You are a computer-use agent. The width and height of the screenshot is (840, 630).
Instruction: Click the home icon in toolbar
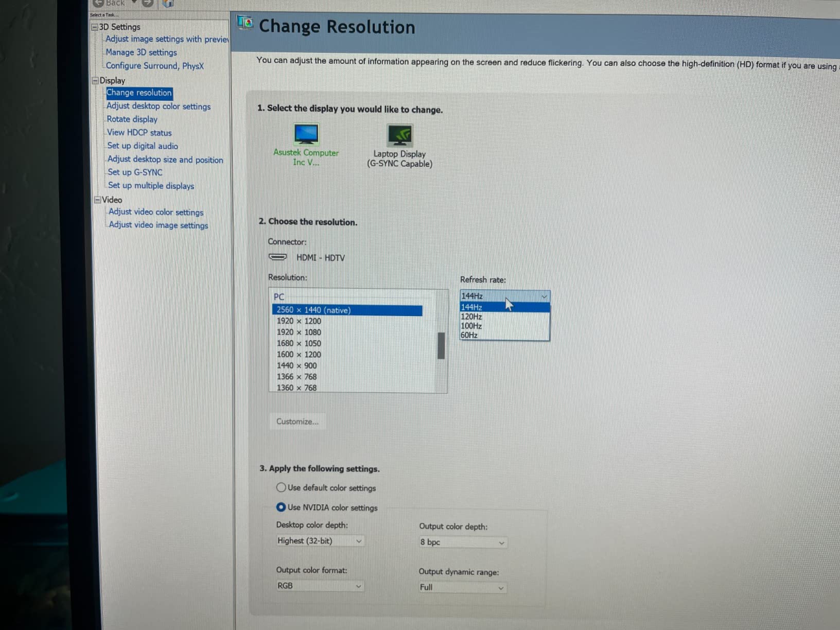[x=168, y=4]
